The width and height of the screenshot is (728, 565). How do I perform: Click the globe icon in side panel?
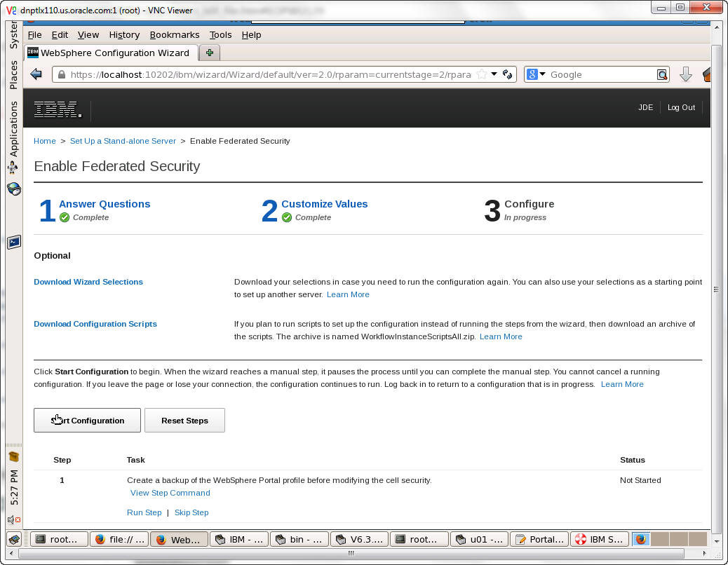(x=14, y=189)
